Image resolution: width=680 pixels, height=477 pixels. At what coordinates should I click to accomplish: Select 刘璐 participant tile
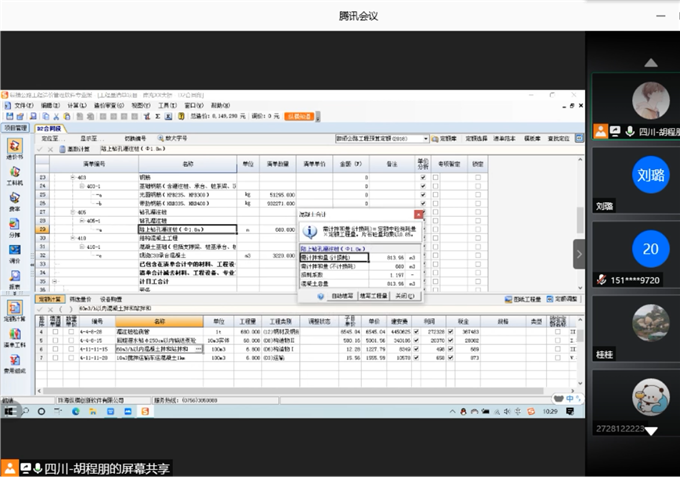tap(636, 180)
